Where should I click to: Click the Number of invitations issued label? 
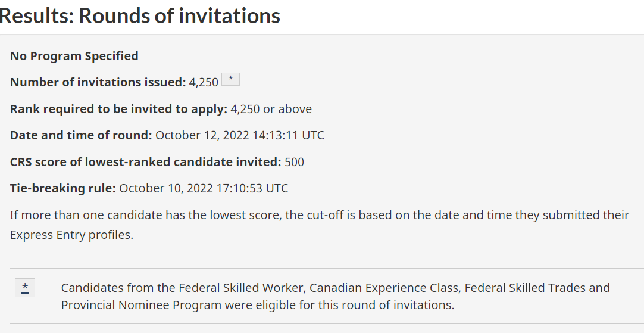coord(98,82)
